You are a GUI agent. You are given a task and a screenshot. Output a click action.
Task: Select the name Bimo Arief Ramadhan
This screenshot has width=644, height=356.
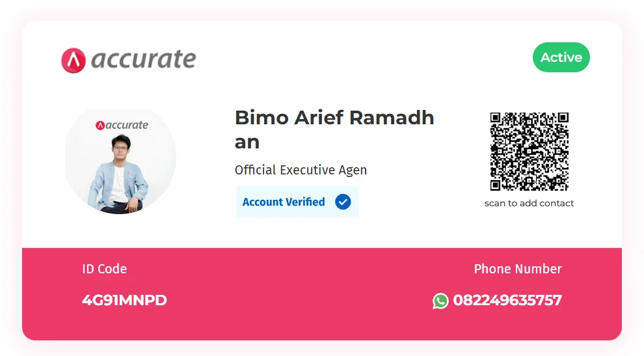point(334,130)
